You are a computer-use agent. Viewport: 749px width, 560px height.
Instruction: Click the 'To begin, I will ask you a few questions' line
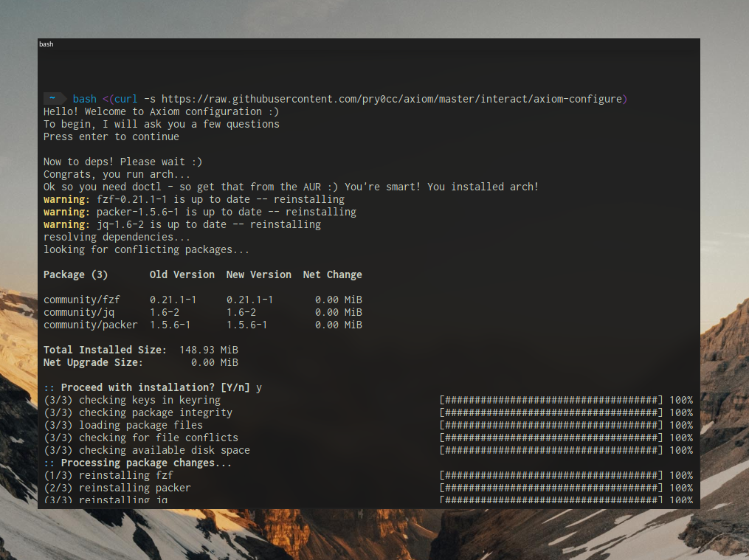[161, 124]
